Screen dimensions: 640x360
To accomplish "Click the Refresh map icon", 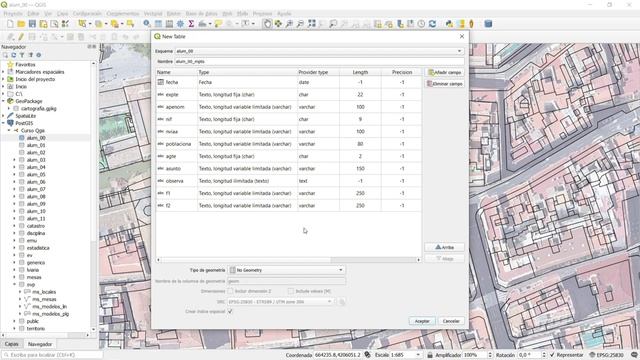I will click(x=433, y=24).
